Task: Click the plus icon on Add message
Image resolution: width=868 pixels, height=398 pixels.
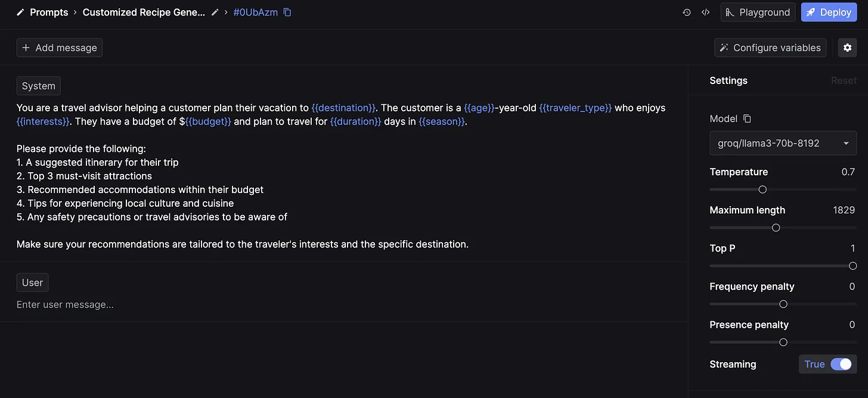Action: (26, 47)
